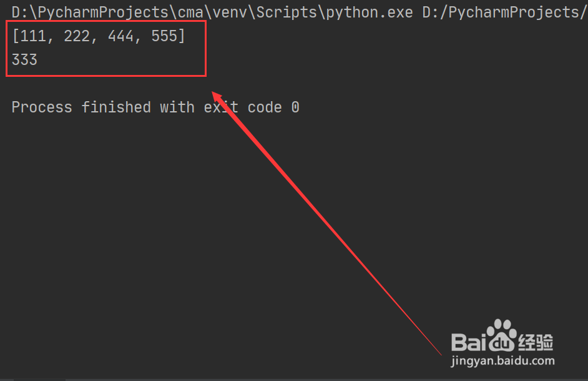Open the jingyan.baidu.com watermark link
This screenshot has width=588, height=381.
pos(502,361)
